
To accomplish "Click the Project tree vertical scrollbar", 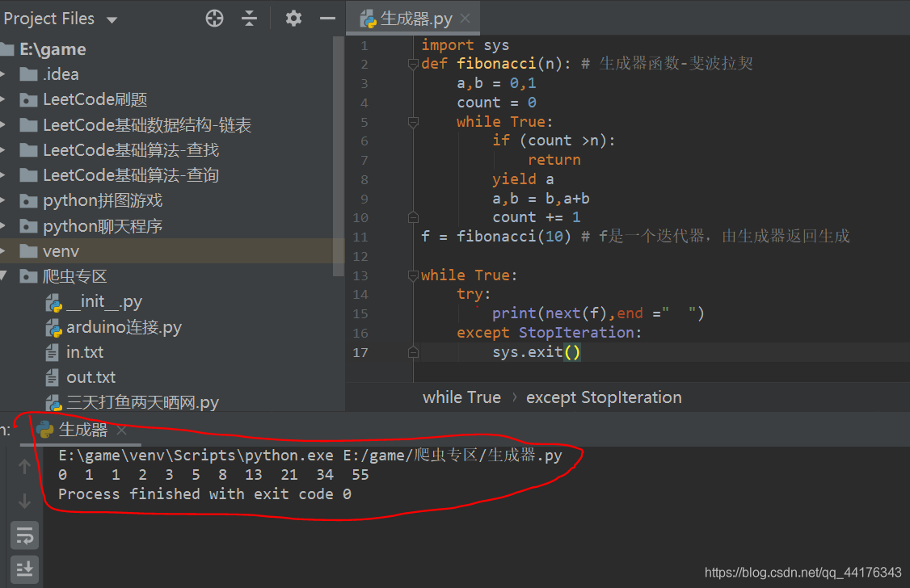I will tap(339, 157).
